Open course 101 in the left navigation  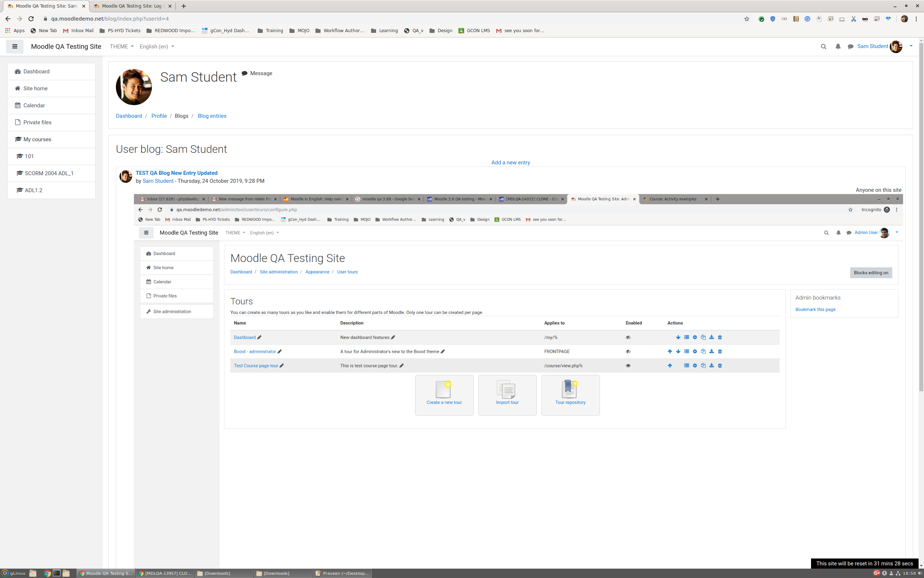[x=51, y=156]
